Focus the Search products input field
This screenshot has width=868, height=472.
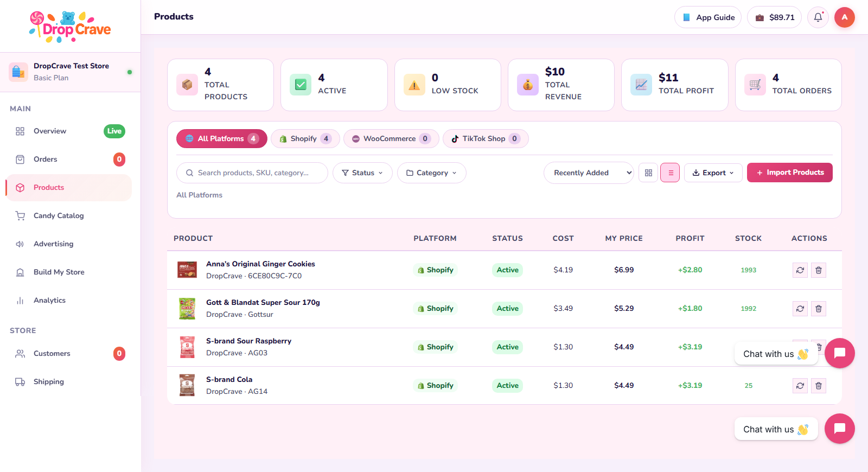click(x=252, y=173)
